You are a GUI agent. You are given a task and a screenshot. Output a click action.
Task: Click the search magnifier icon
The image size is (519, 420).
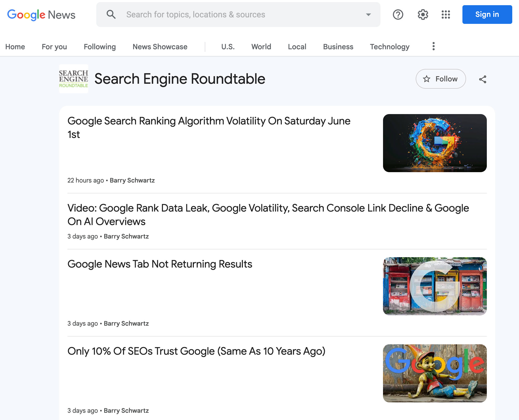point(111,15)
